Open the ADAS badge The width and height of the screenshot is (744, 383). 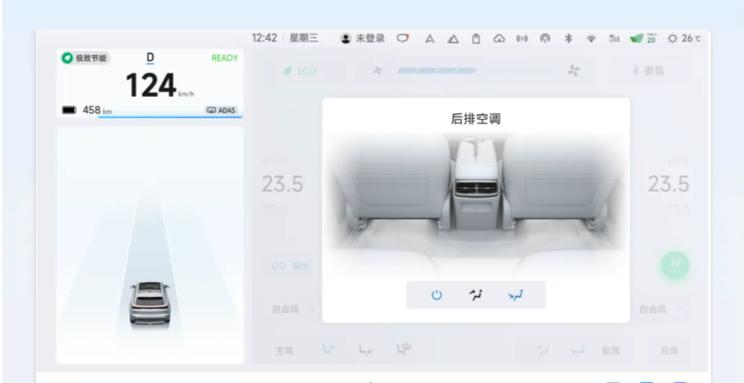tap(221, 110)
